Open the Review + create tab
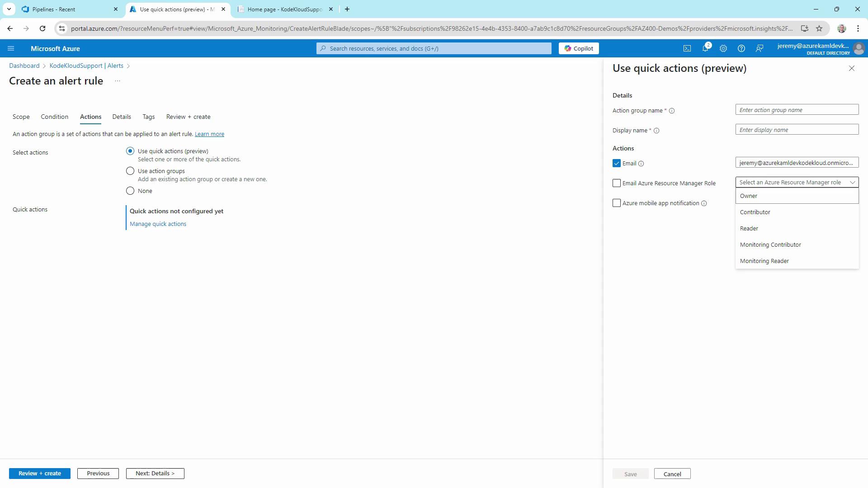Screen dimensions: 868x488 pyautogui.click(x=188, y=117)
